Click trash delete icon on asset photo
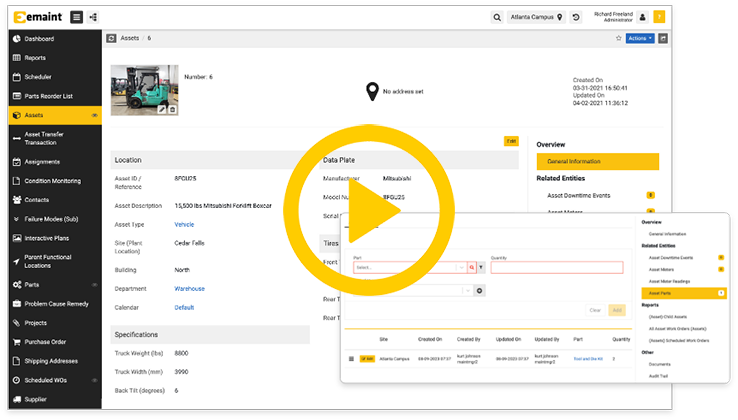The height and width of the screenshot is (420, 738). pyautogui.click(x=173, y=109)
